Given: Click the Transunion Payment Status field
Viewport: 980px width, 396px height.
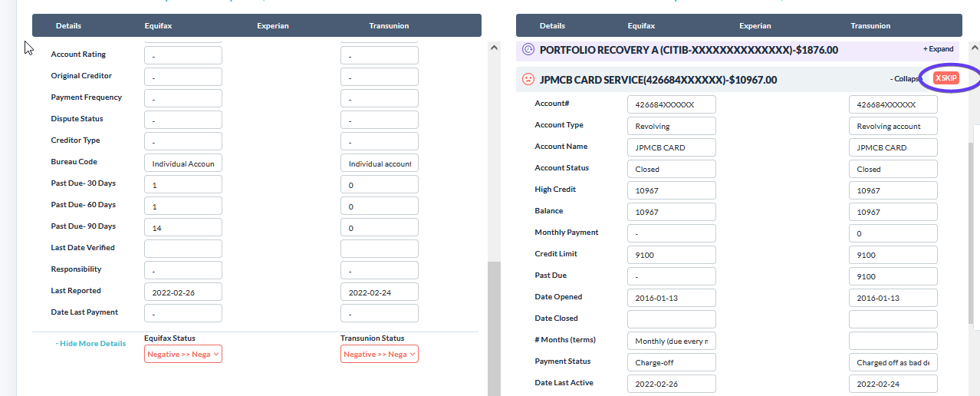Looking at the screenshot, I should tap(893, 362).
